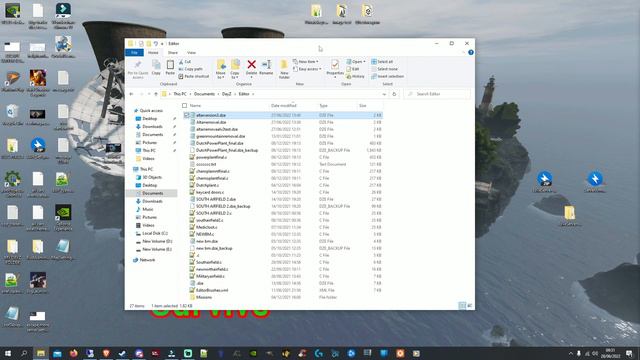
Task: Select file SOUTH AIRFIELD 2.dze_backup
Action: [223, 206]
